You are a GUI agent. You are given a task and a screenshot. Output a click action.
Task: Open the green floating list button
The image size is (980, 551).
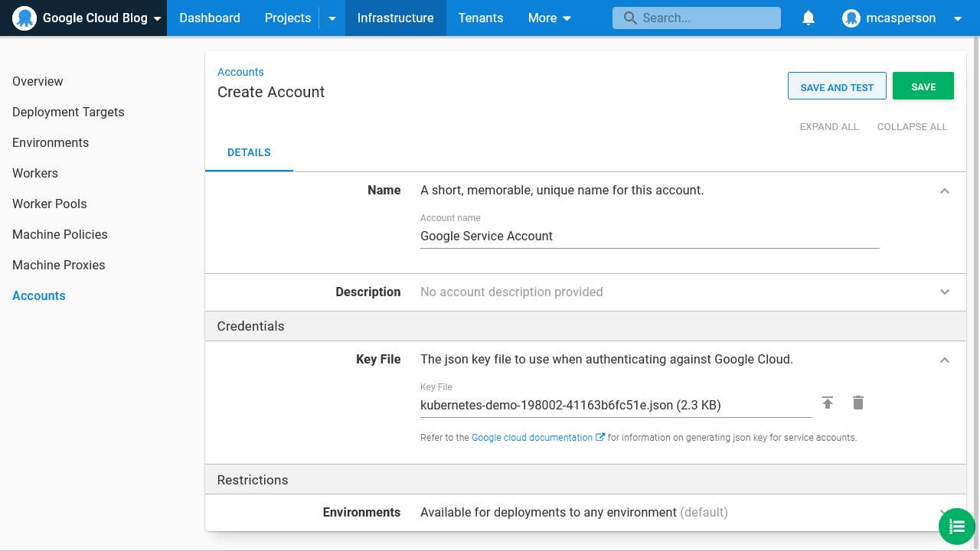pos(956,527)
